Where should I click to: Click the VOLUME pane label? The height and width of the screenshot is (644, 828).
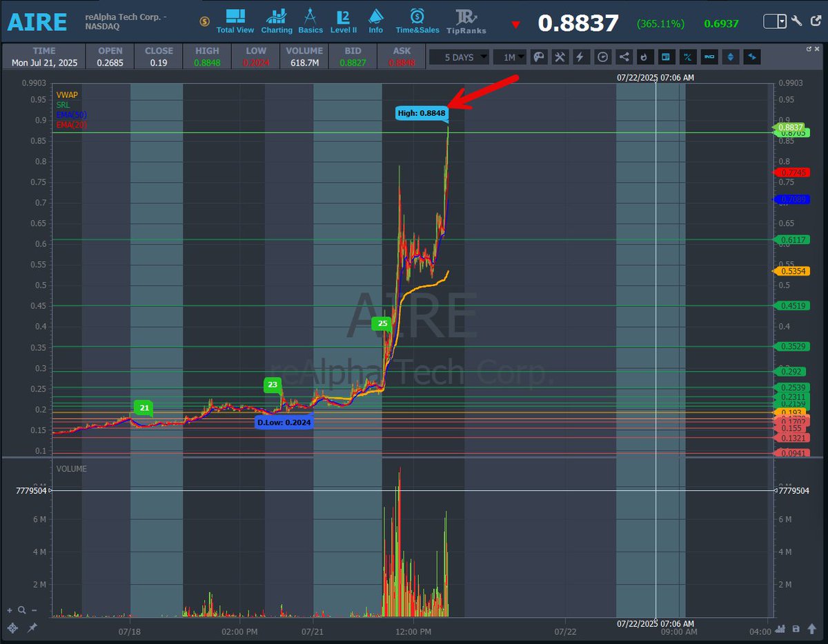72,469
